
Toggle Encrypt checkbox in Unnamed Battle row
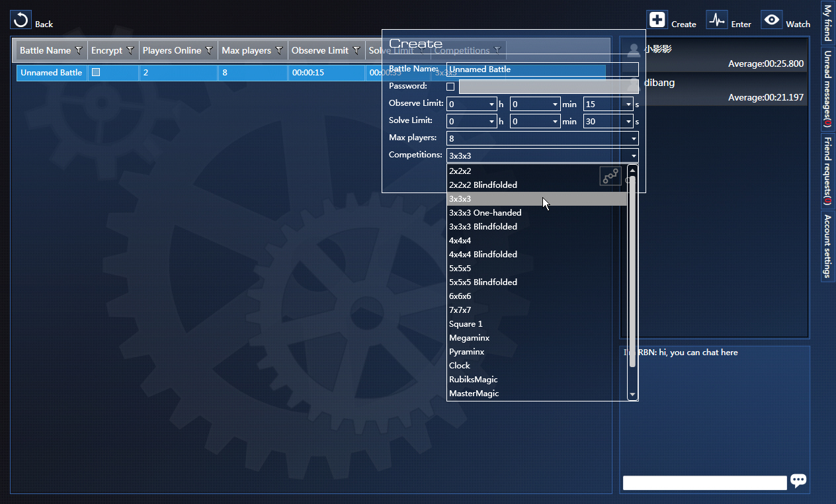pyautogui.click(x=96, y=72)
